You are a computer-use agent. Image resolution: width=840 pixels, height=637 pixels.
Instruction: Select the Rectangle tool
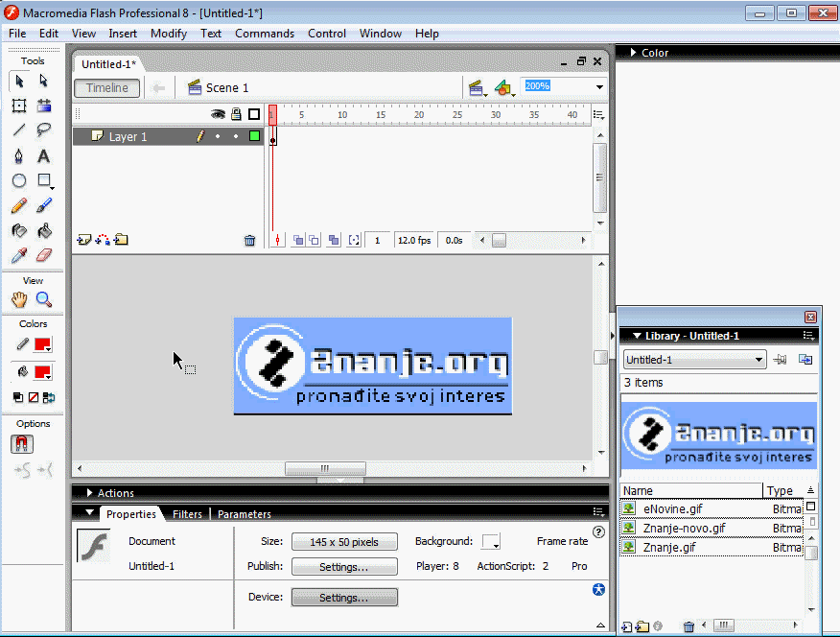click(x=44, y=180)
